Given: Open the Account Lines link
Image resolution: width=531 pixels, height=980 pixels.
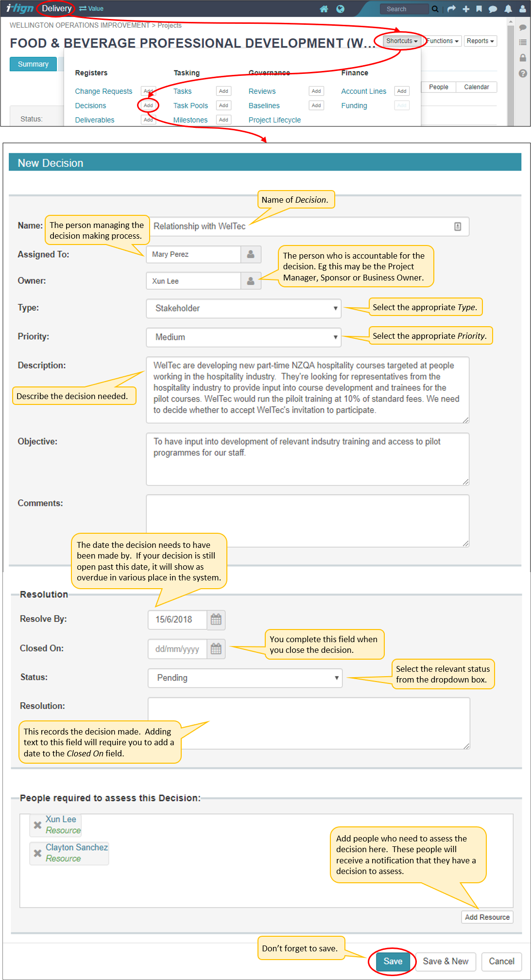Looking at the screenshot, I should click(x=363, y=91).
